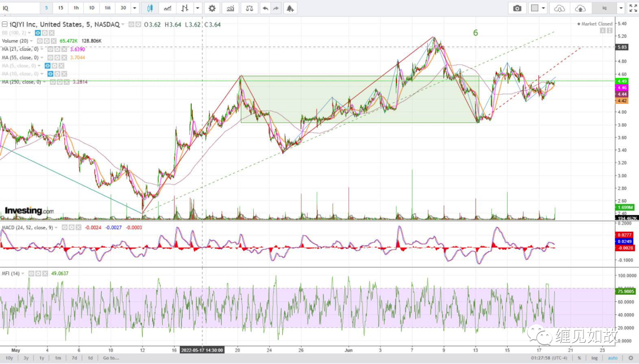Expand the time interval dropdown arrow
This screenshot has width=639, height=364.
click(134, 8)
